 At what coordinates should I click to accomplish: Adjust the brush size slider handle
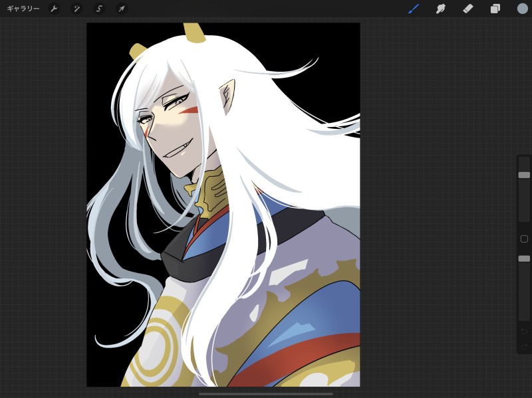pyautogui.click(x=524, y=175)
